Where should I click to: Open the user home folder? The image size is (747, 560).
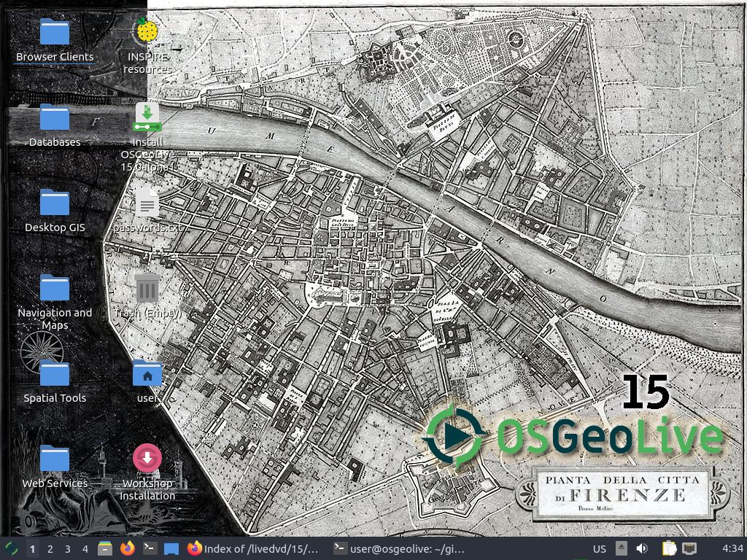tap(147, 374)
